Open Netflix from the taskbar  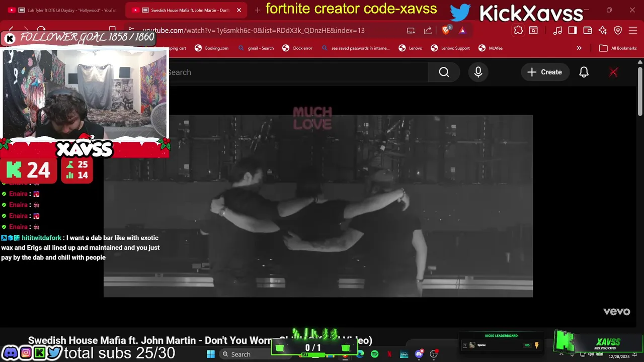point(389,354)
